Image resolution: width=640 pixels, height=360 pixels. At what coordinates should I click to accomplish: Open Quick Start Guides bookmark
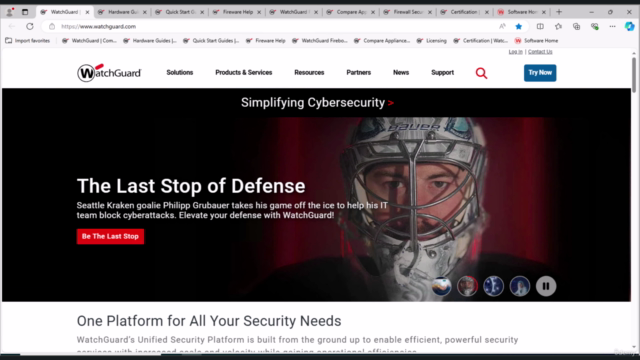tap(211, 41)
